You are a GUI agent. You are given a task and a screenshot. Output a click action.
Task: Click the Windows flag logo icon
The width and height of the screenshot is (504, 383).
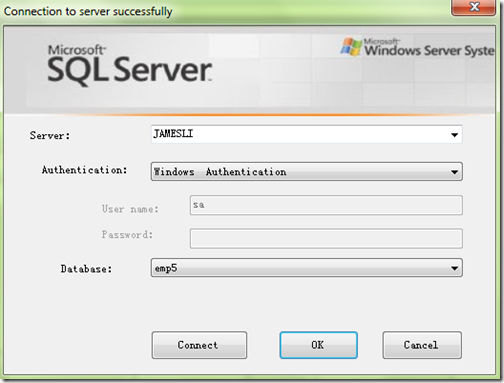[351, 46]
